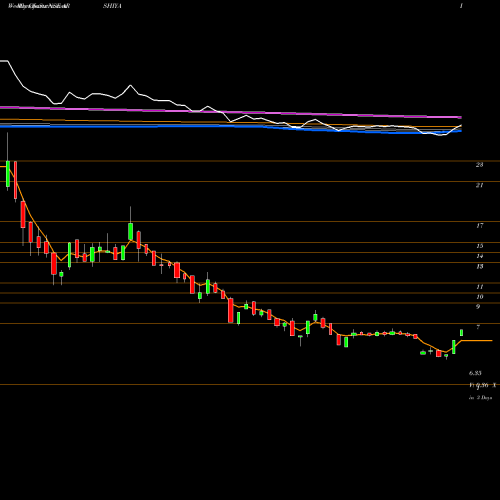Image resolution: width=500 pixels, height=500 pixels.
Task: Click the last green candlestick on the chart
Action: pos(462,333)
